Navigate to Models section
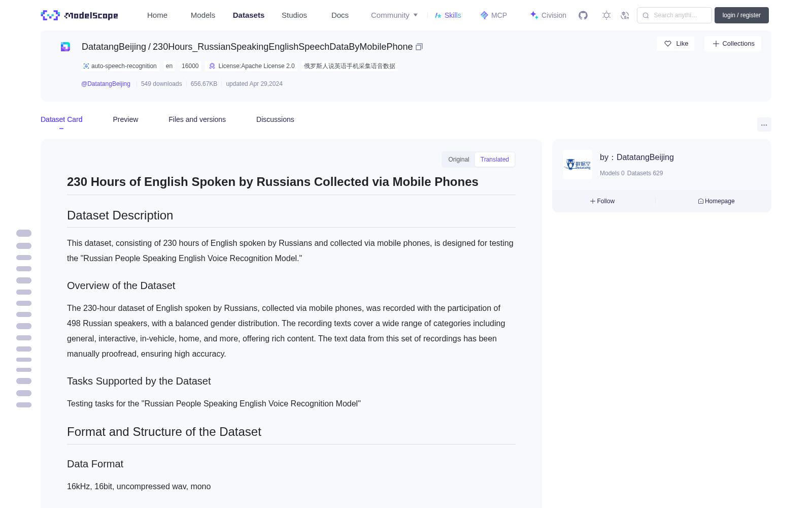 pyautogui.click(x=203, y=15)
